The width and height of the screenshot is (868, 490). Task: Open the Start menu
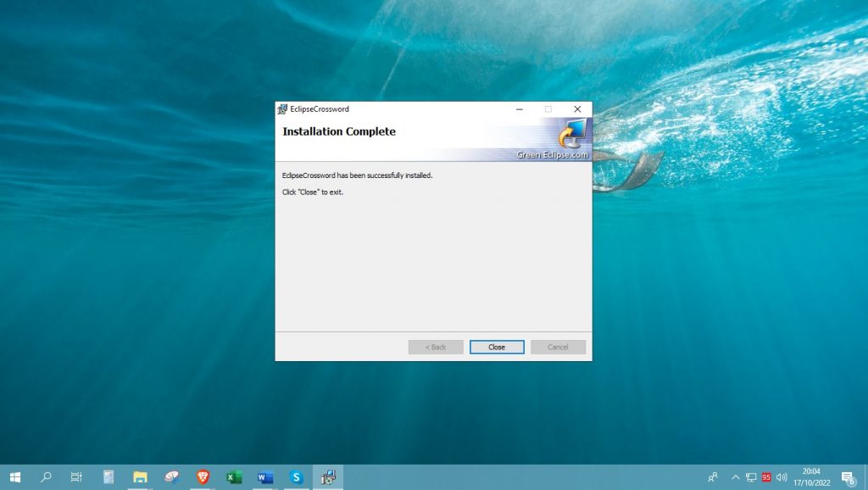pyautogui.click(x=15, y=477)
